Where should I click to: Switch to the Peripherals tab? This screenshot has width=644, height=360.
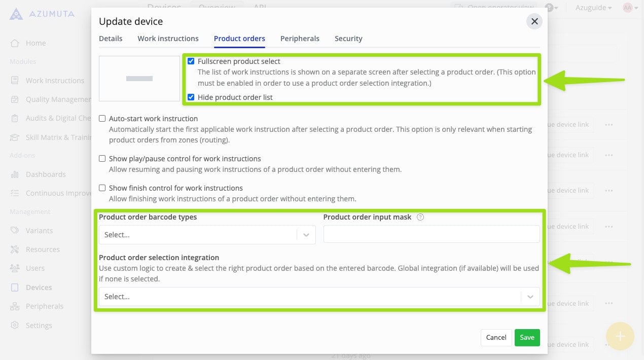(x=300, y=39)
